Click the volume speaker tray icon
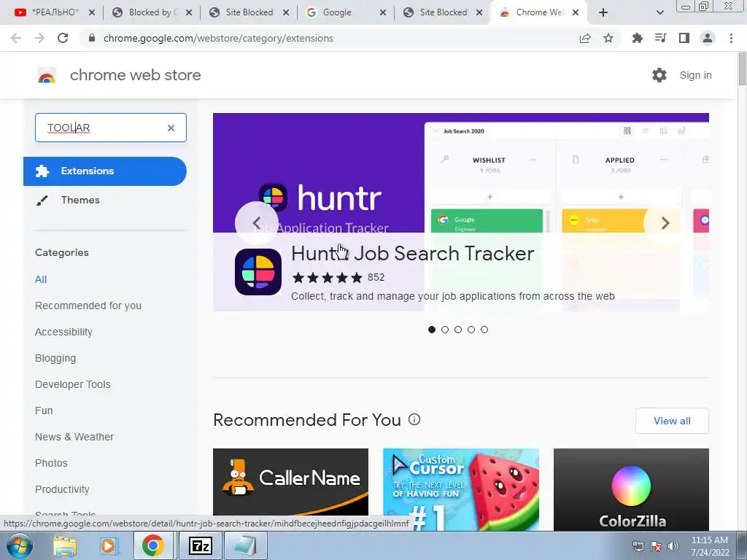 point(673,546)
